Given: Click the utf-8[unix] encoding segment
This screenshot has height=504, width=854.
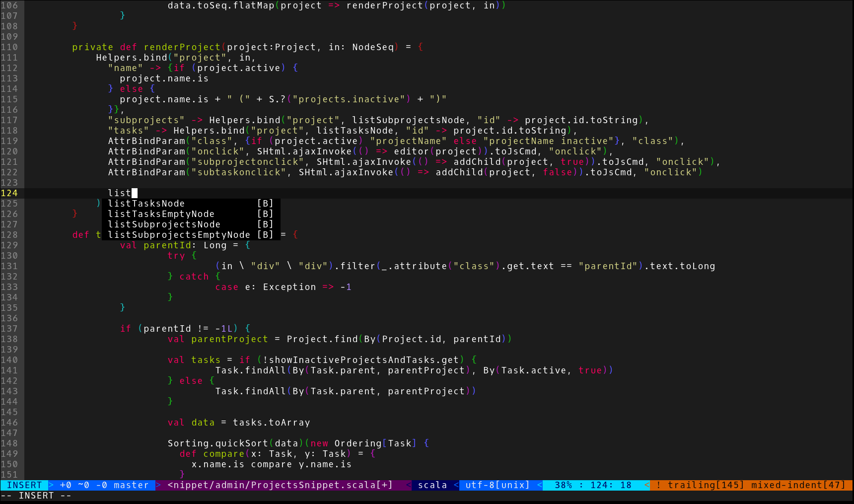Looking at the screenshot, I should (x=497, y=485).
